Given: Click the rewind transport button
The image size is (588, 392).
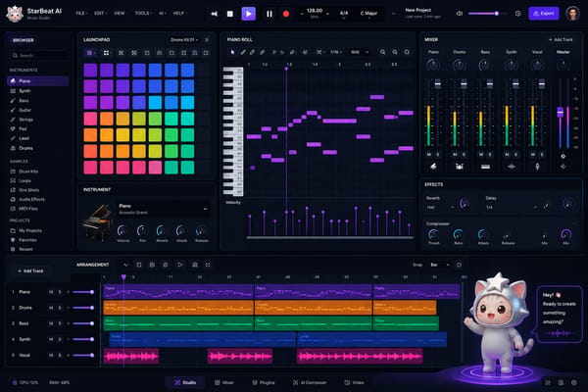Looking at the screenshot, I should point(214,14).
